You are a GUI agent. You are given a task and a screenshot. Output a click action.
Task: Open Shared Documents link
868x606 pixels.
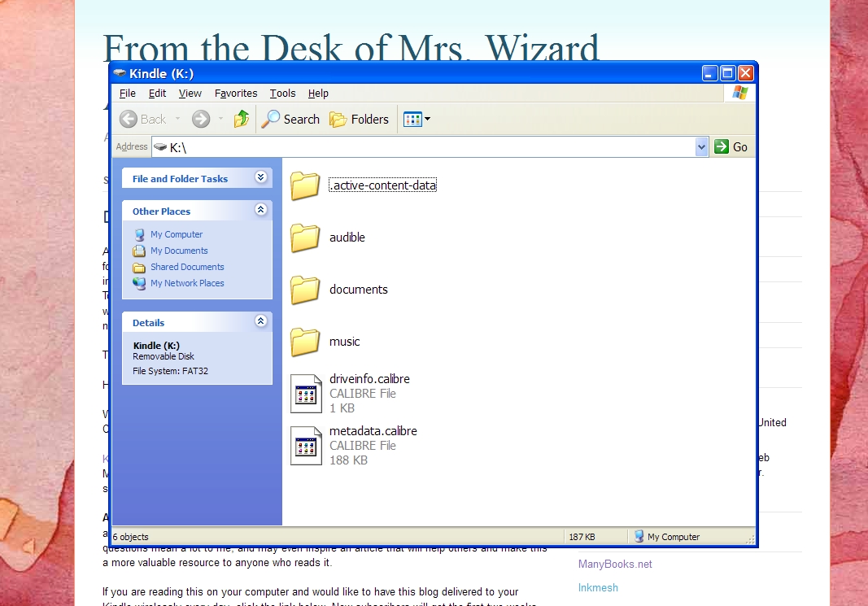(x=187, y=267)
